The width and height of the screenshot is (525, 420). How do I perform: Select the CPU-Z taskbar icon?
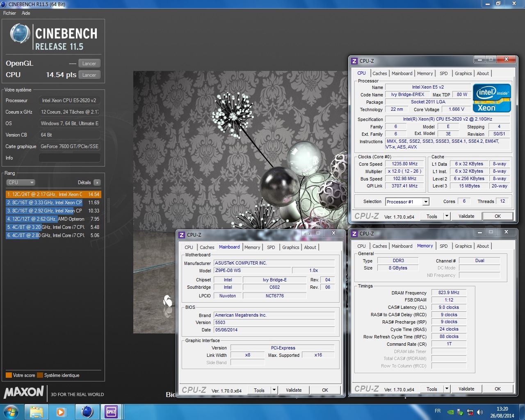point(111,412)
